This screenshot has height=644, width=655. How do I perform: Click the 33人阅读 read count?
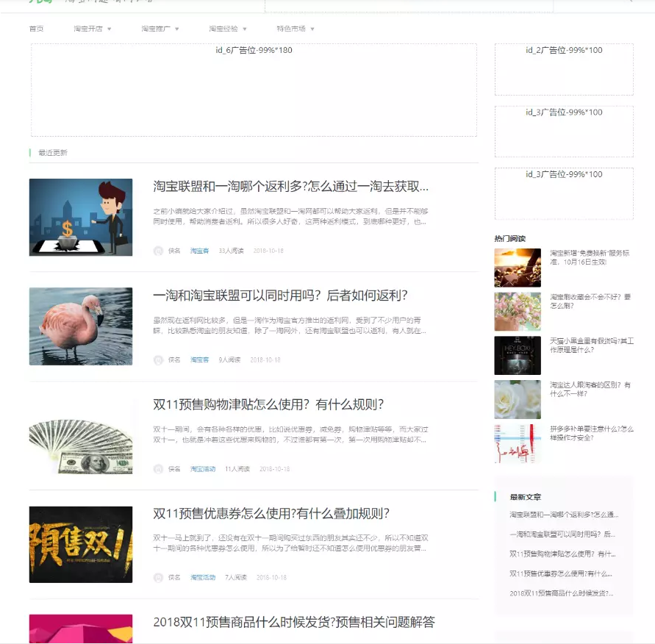(x=231, y=251)
